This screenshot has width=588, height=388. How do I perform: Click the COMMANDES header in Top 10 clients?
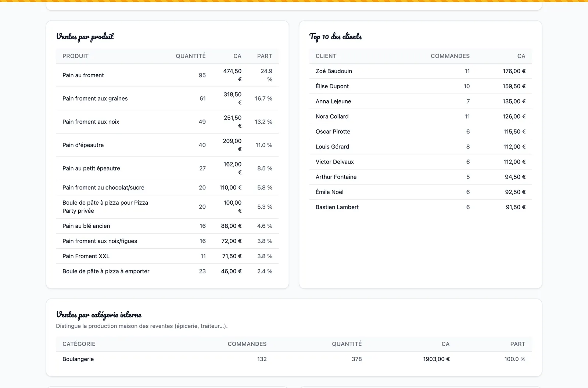pos(450,56)
